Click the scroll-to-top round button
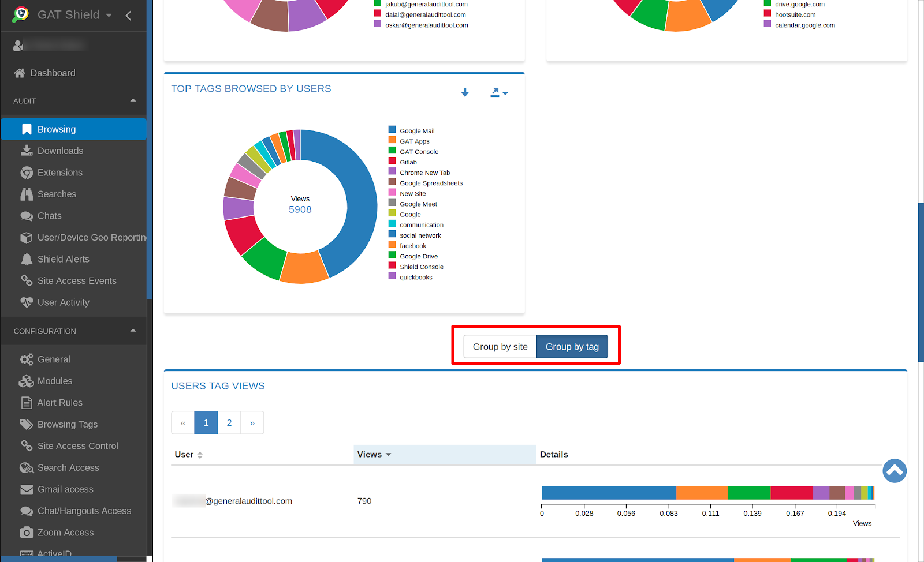The height and width of the screenshot is (562, 924). [895, 471]
